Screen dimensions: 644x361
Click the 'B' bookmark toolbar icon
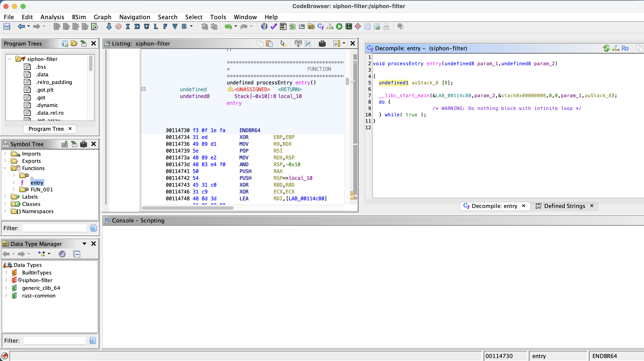pyautogui.click(x=184, y=26)
